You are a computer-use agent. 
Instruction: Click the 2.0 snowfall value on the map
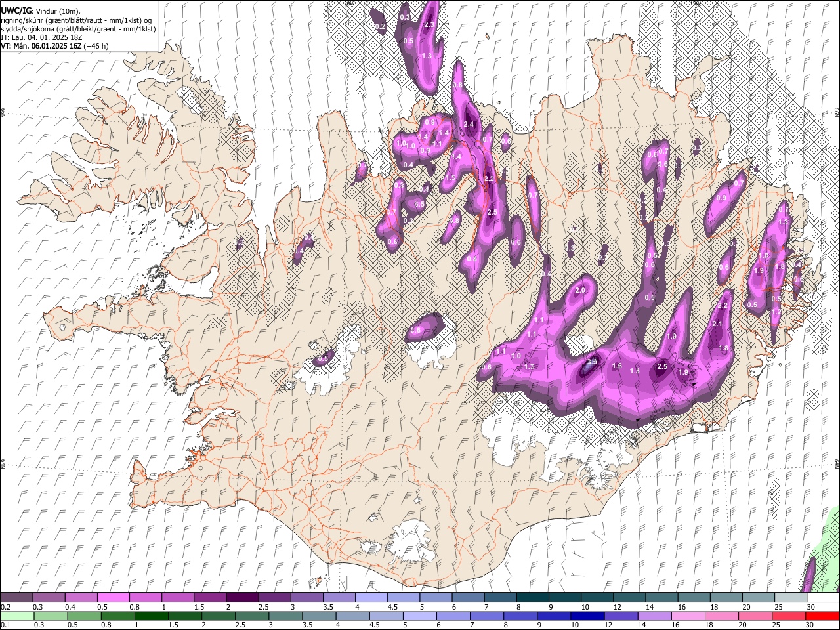580,290
